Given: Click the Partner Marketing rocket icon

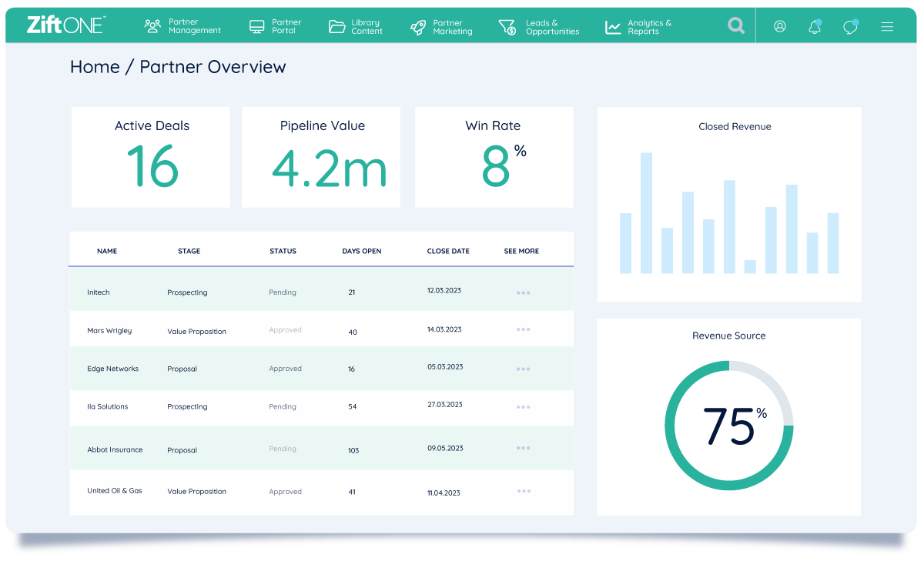Looking at the screenshot, I should 418,27.
